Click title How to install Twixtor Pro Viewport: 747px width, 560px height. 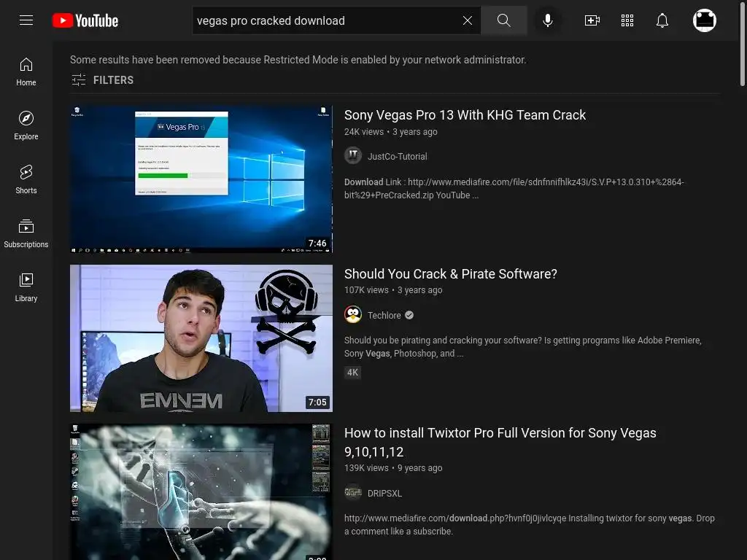point(500,443)
